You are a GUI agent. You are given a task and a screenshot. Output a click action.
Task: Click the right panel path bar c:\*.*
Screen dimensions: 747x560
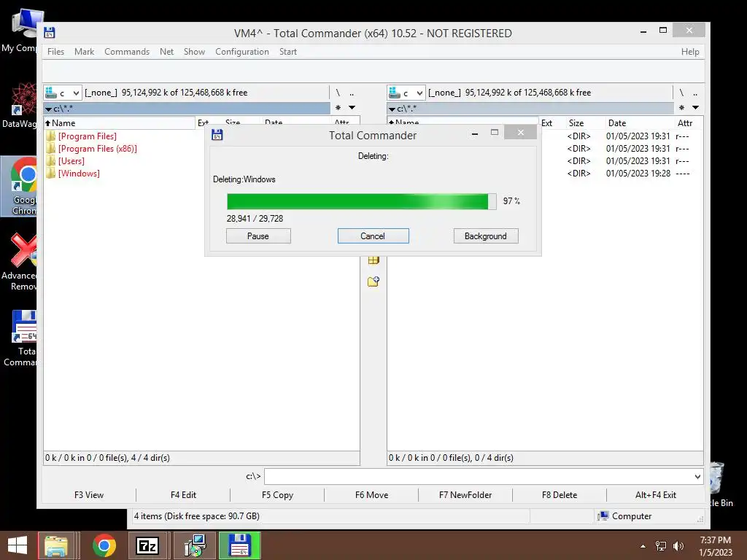point(530,109)
